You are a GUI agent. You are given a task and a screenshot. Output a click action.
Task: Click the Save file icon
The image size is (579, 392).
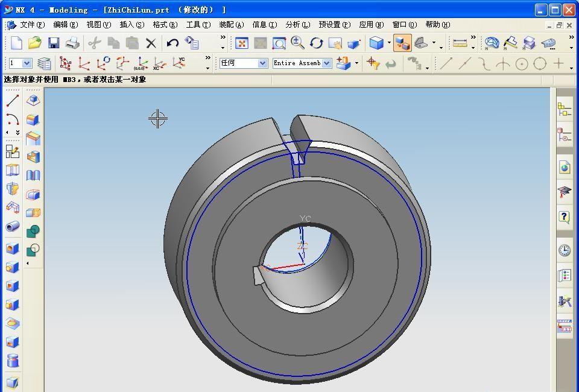[54, 43]
